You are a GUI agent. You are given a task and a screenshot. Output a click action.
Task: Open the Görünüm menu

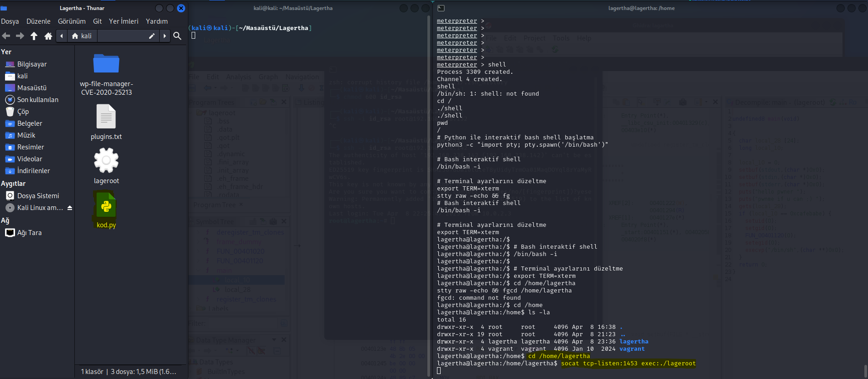pyautogui.click(x=72, y=21)
